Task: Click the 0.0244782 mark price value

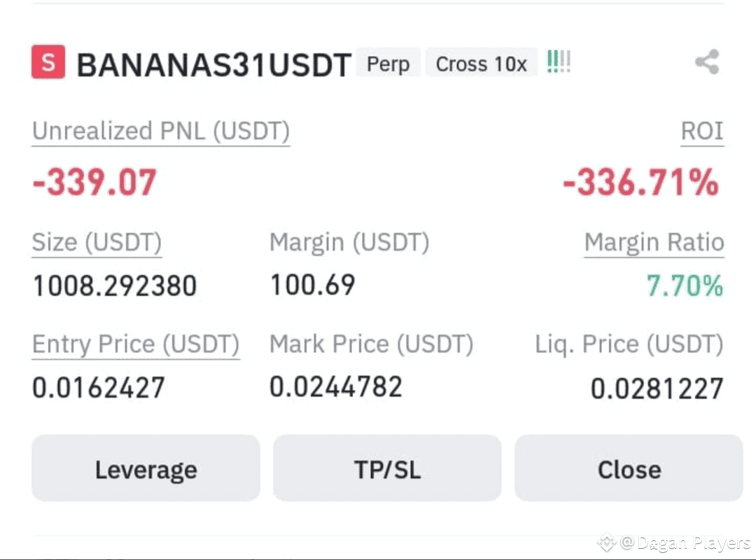Action: (335, 387)
